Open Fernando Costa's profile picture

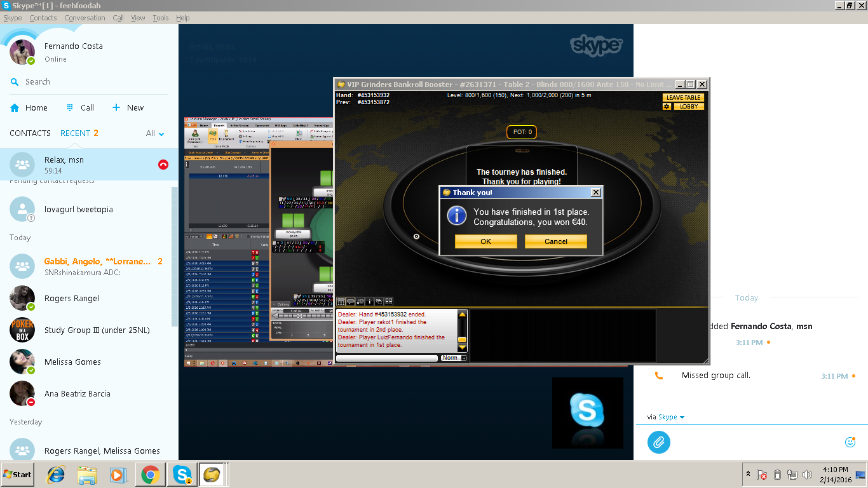23,51
